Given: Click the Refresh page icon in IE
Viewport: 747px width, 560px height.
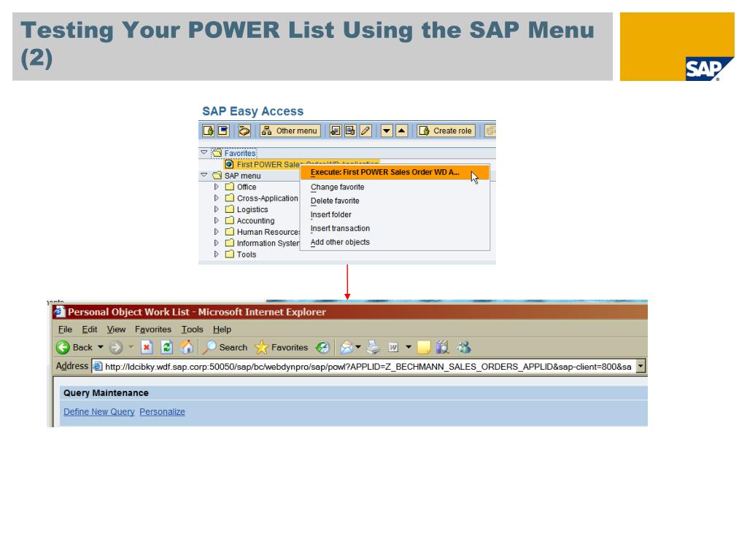Looking at the screenshot, I should click(x=167, y=347).
